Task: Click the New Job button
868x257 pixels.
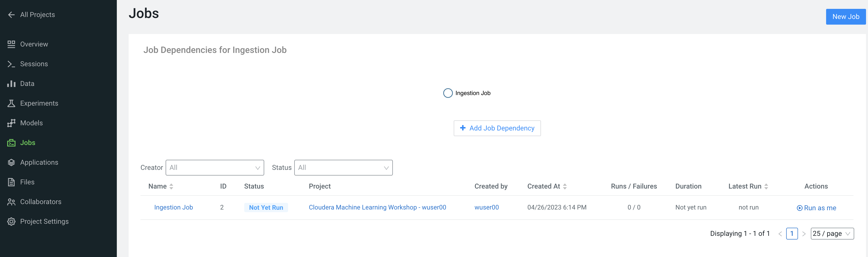Action: (x=845, y=17)
